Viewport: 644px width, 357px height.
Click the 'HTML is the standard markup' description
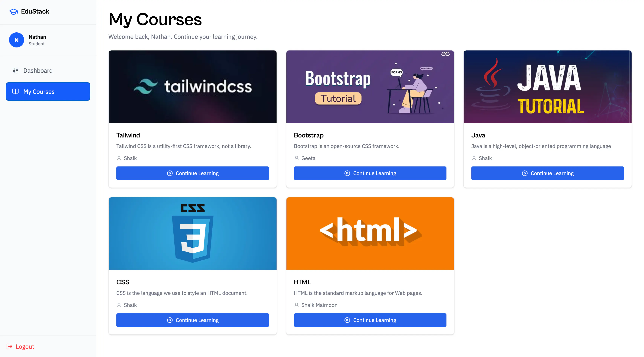[358, 293]
